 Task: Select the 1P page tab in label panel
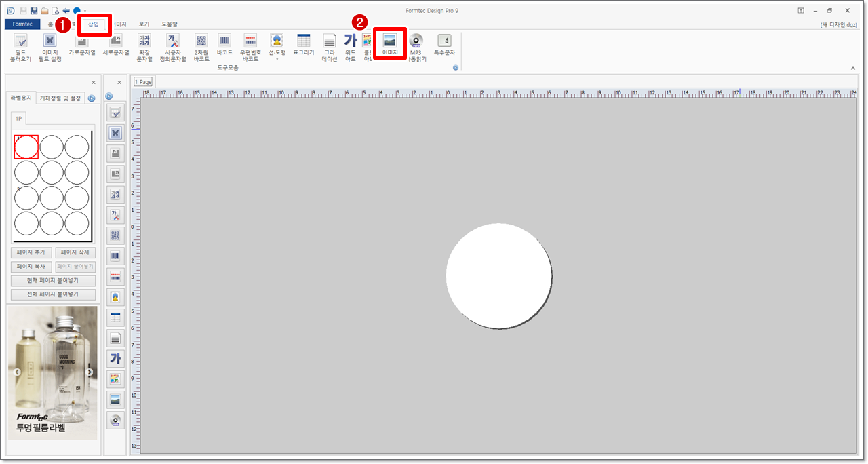[x=19, y=119]
